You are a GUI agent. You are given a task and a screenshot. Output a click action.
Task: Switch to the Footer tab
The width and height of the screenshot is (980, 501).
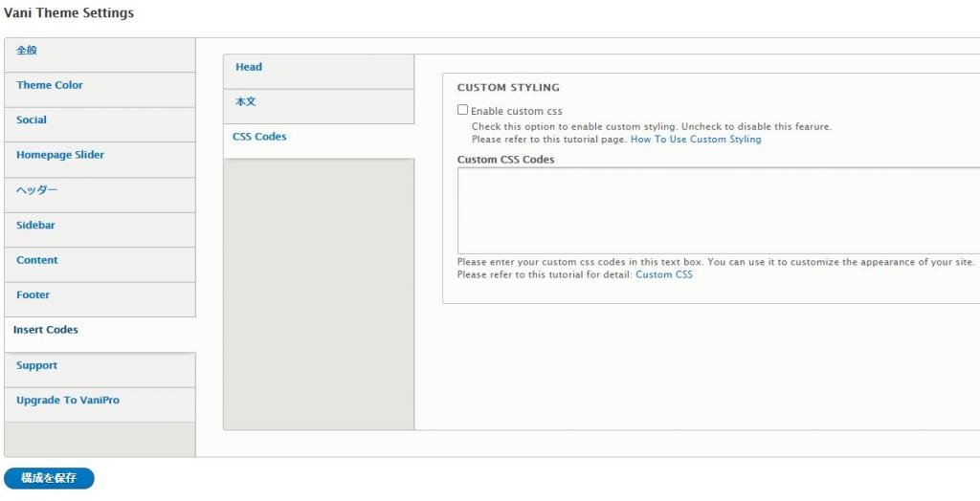[x=100, y=299]
